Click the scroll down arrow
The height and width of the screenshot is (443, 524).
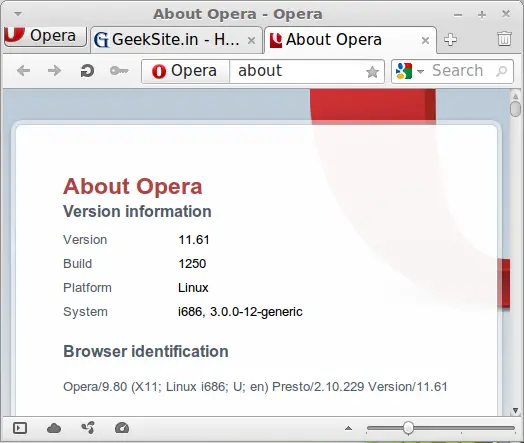pyautogui.click(x=516, y=410)
